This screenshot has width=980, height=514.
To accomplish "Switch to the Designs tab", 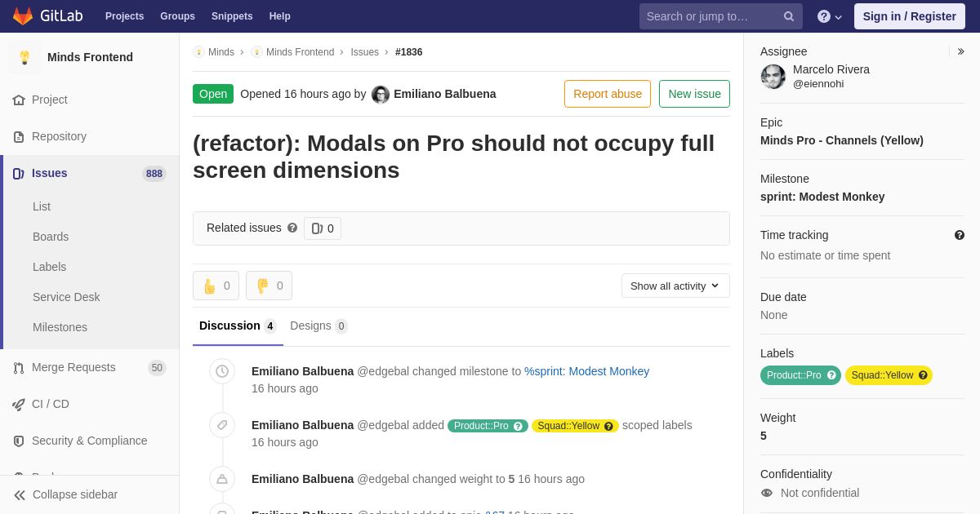I will (x=318, y=326).
